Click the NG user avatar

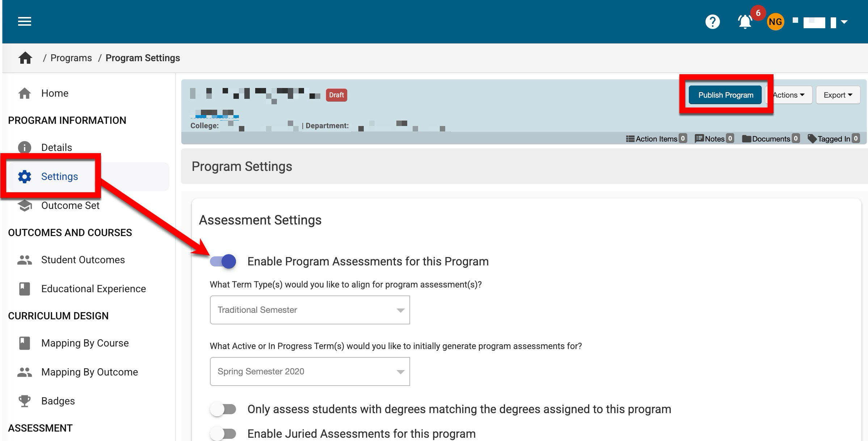pos(775,22)
